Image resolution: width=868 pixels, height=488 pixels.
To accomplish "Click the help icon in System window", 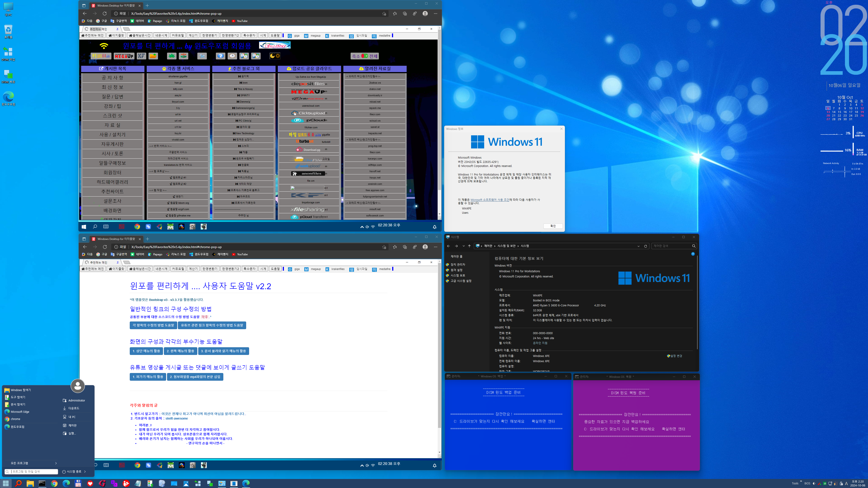I will coord(693,254).
